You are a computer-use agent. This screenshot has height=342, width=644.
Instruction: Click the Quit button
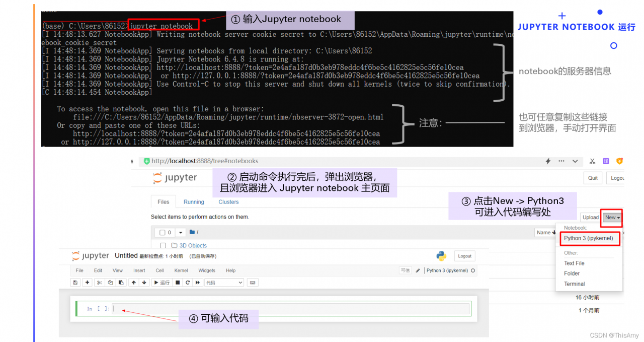pos(593,178)
